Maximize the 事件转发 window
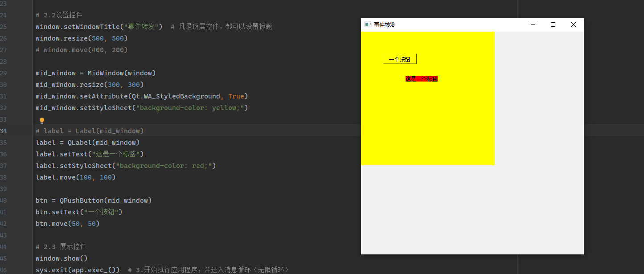 pyautogui.click(x=553, y=25)
